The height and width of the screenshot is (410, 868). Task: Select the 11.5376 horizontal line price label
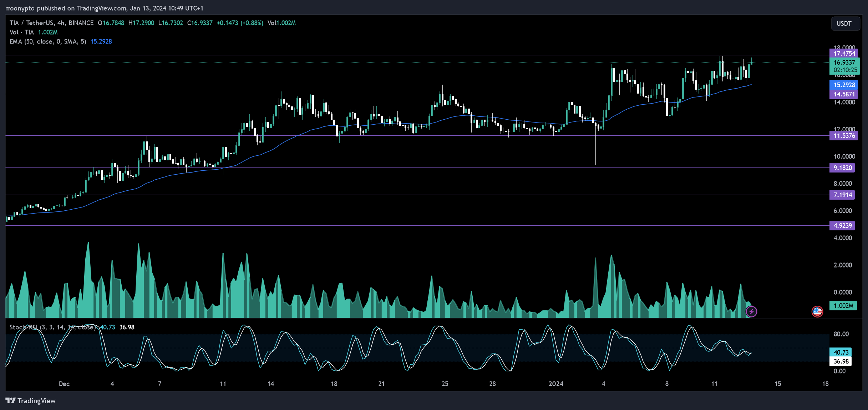coord(843,136)
